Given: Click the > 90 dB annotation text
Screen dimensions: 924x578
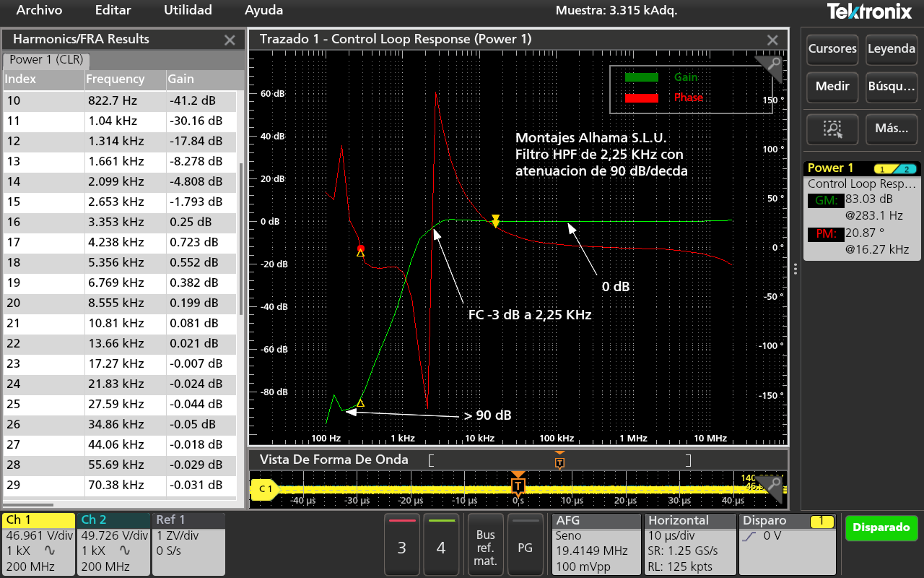Looking at the screenshot, I should [487, 416].
